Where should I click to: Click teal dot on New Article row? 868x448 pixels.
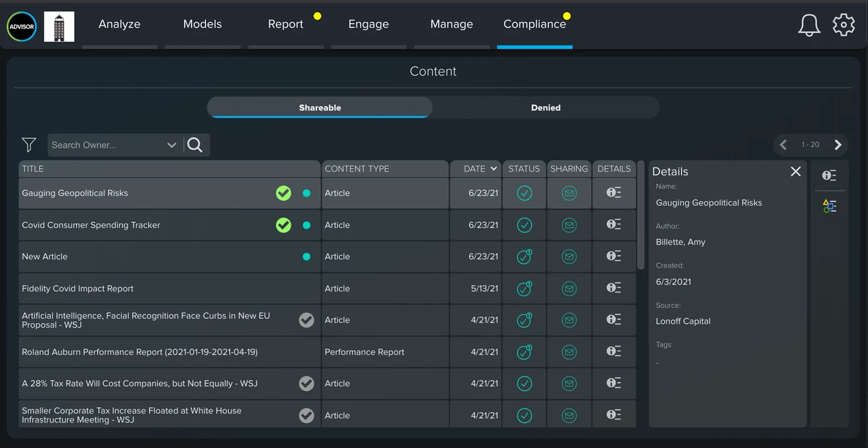coord(306,257)
